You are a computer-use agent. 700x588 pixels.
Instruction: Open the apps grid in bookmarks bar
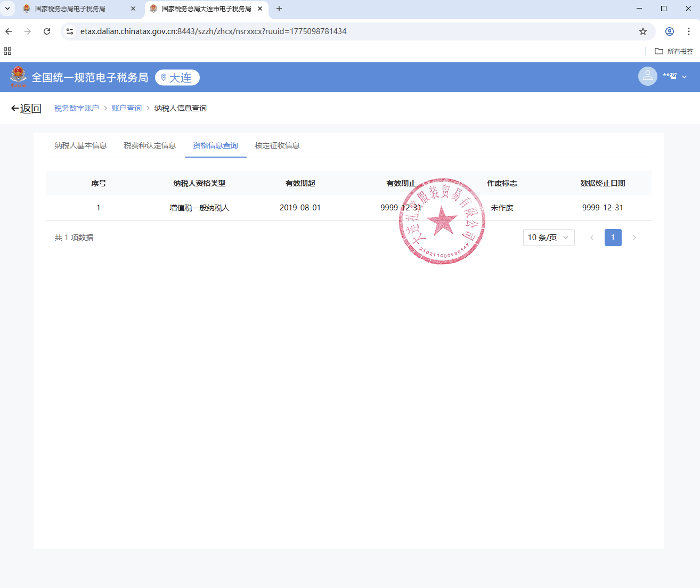point(7,51)
